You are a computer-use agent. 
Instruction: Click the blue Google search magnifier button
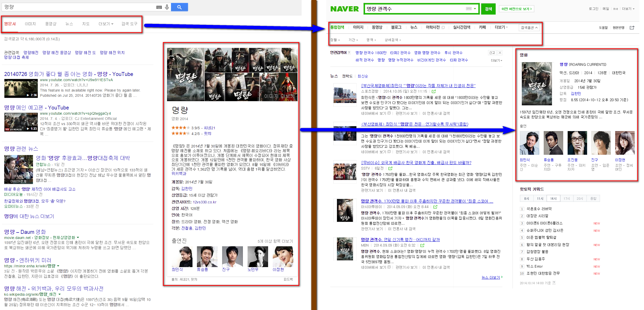pos(180,7)
